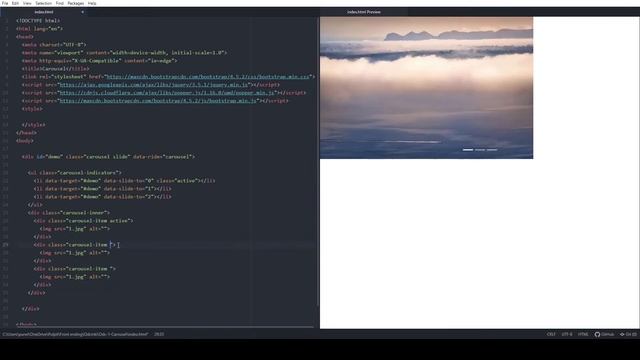Click the editor's vertical scrollbar
640x360 pixels.
(x=317, y=161)
